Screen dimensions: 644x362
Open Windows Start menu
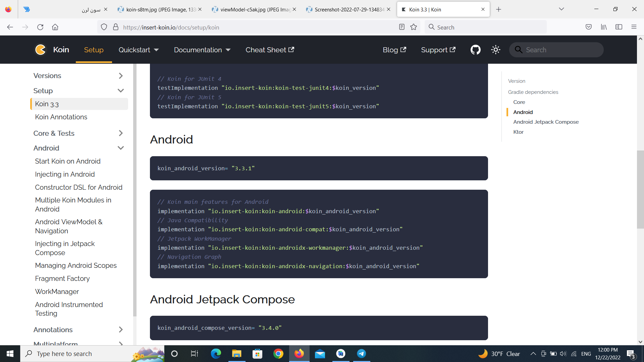(10, 354)
